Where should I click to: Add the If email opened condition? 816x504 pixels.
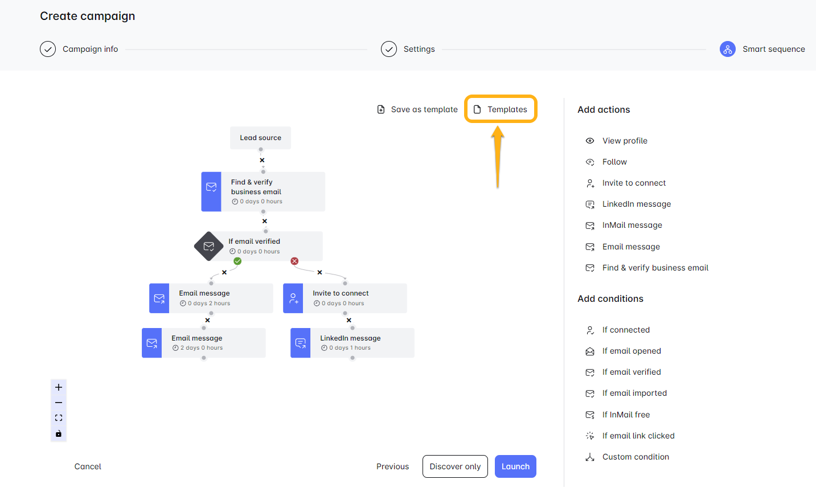631,351
